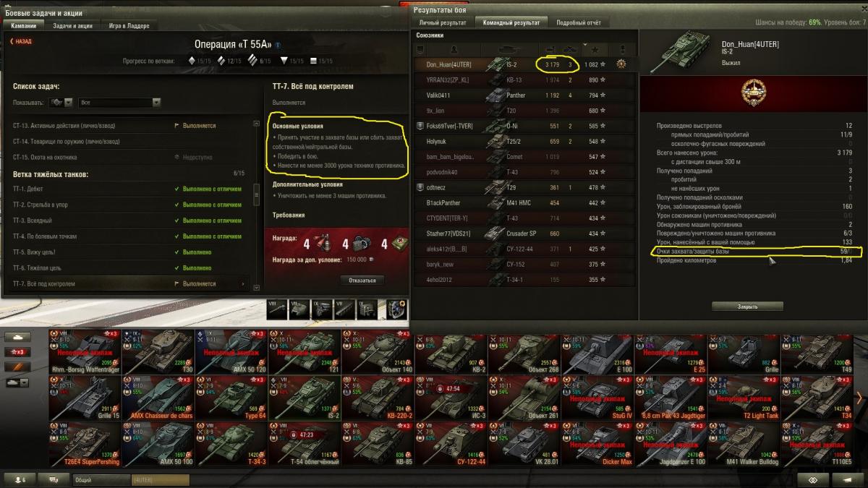
Task: Click the platoon icon button at bottom right
Action: click(813, 479)
